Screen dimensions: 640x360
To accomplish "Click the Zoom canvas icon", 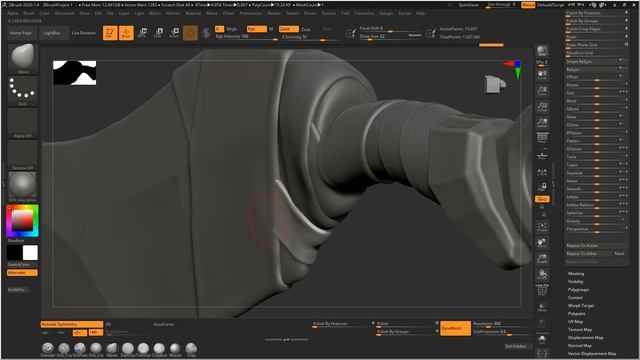I will [x=542, y=91].
